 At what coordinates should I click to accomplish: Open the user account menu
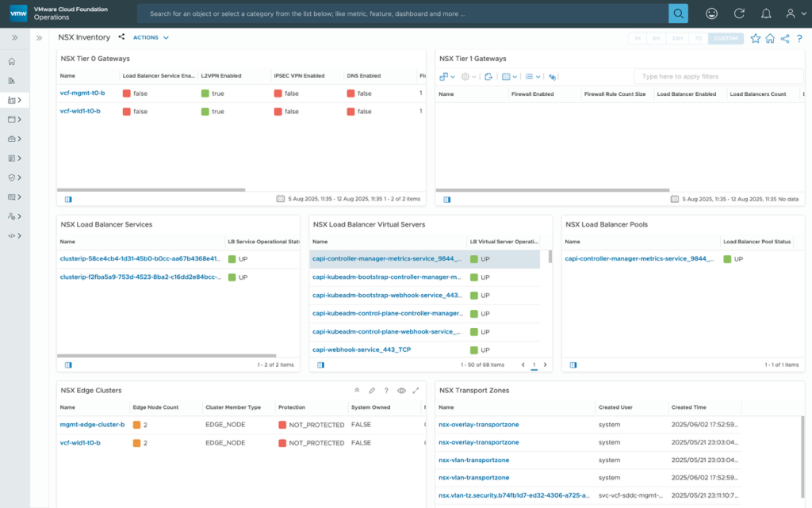click(x=794, y=13)
